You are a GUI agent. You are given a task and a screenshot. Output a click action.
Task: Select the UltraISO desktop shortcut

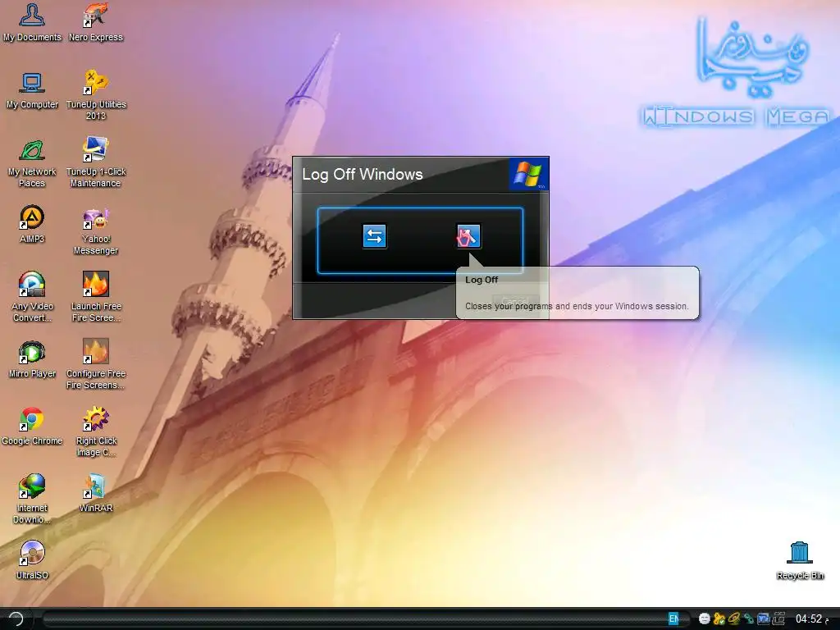tap(32, 561)
